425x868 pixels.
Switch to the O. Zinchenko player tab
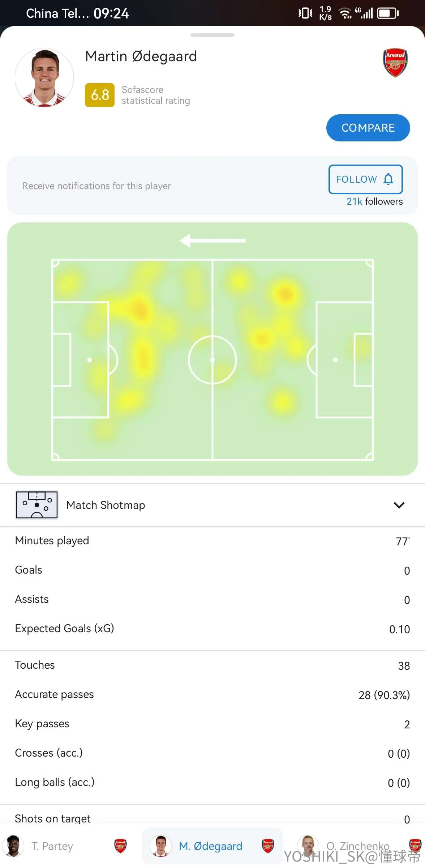[x=358, y=846]
